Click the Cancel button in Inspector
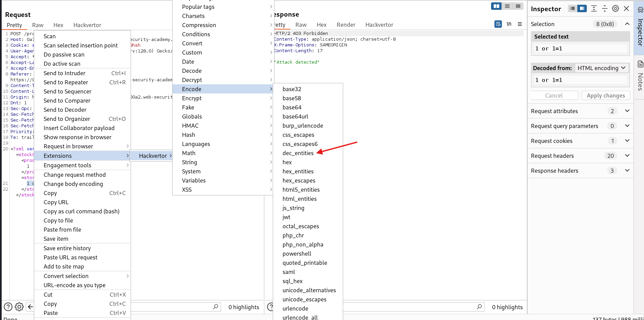 (x=554, y=95)
